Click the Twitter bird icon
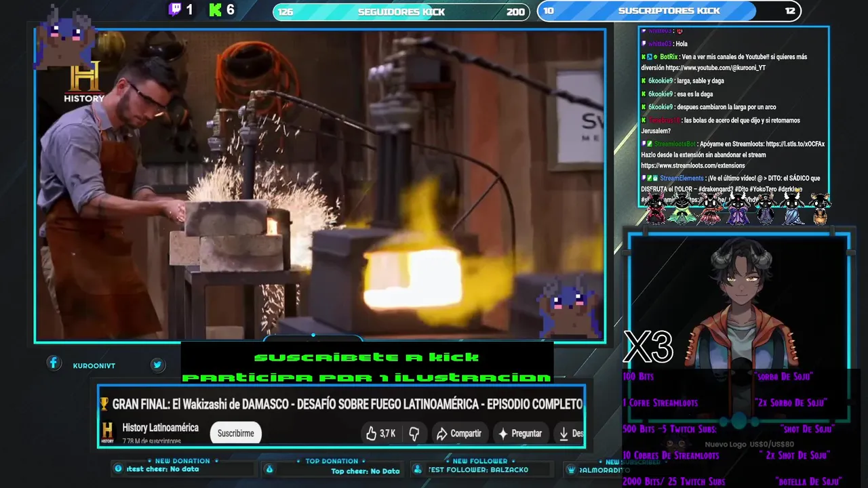The image size is (868, 488). pyautogui.click(x=157, y=365)
